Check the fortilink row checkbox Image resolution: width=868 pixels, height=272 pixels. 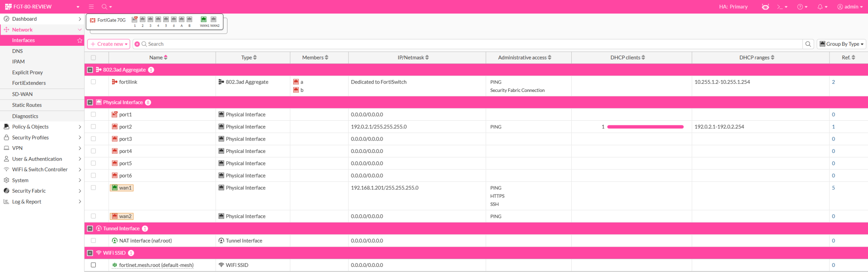93,82
